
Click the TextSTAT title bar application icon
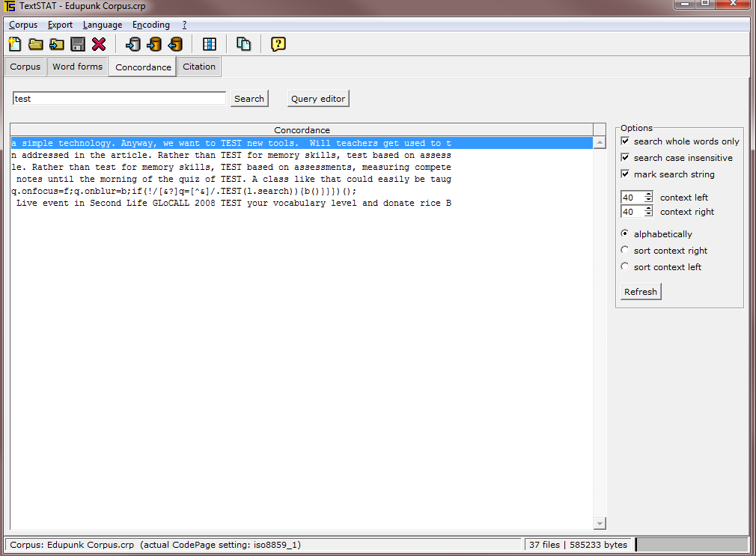coord(9,6)
